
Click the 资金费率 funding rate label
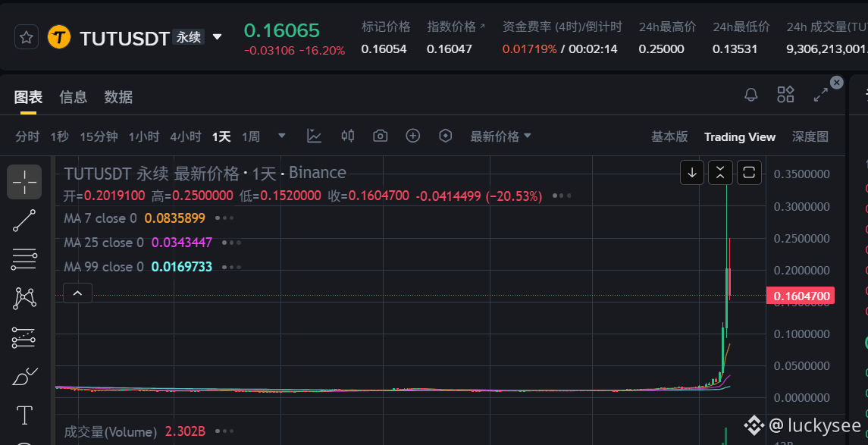pos(562,27)
